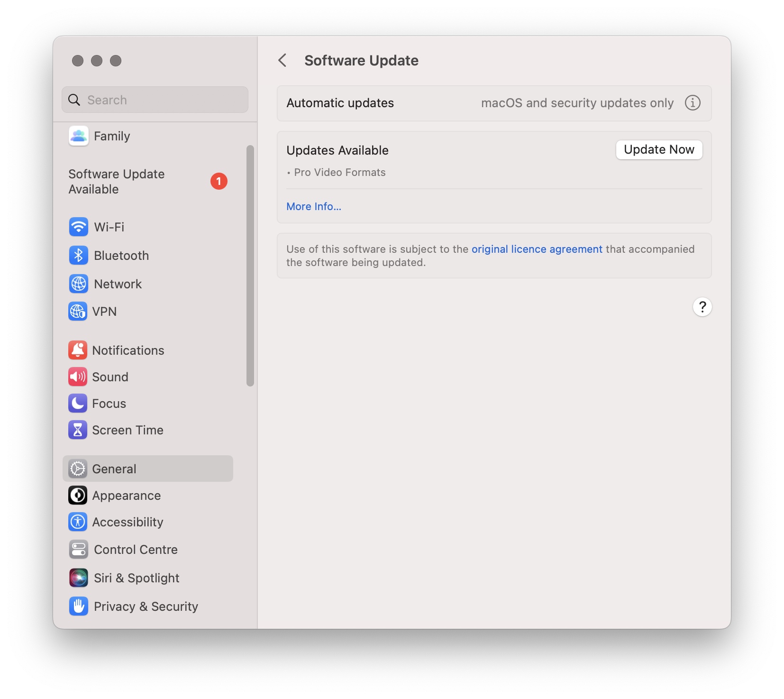Open Siri & Spotlight settings
The image size is (784, 699).
click(x=78, y=578)
